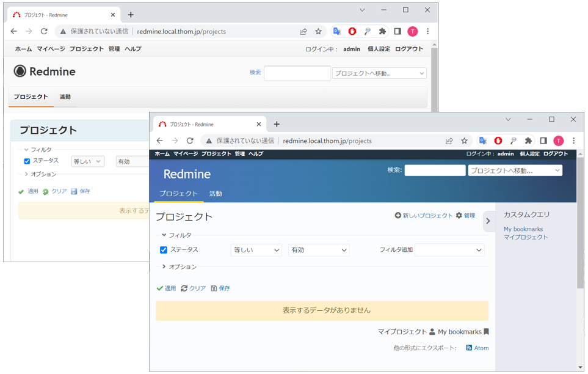Click tab search chevron in front window
The image size is (588, 374).
pos(508,119)
